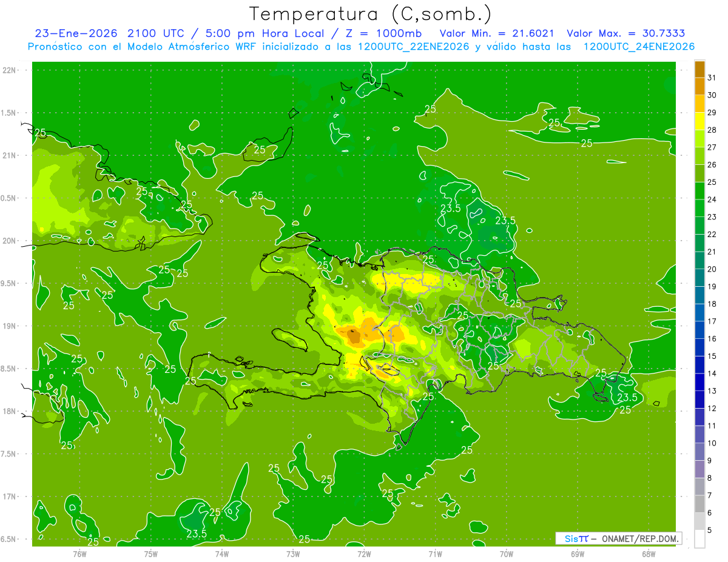Click the '29' color scale label
The height and width of the screenshot is (562, 728).
(712, 113)
